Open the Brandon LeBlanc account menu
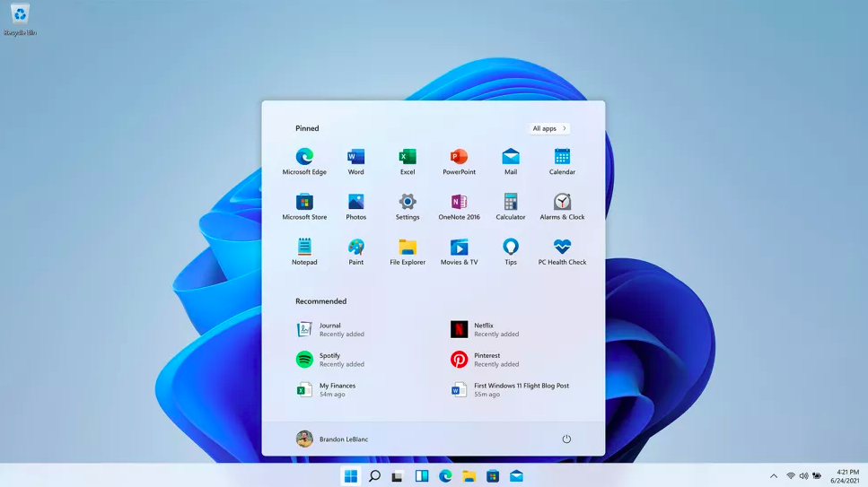 click(x=332, y=439)
